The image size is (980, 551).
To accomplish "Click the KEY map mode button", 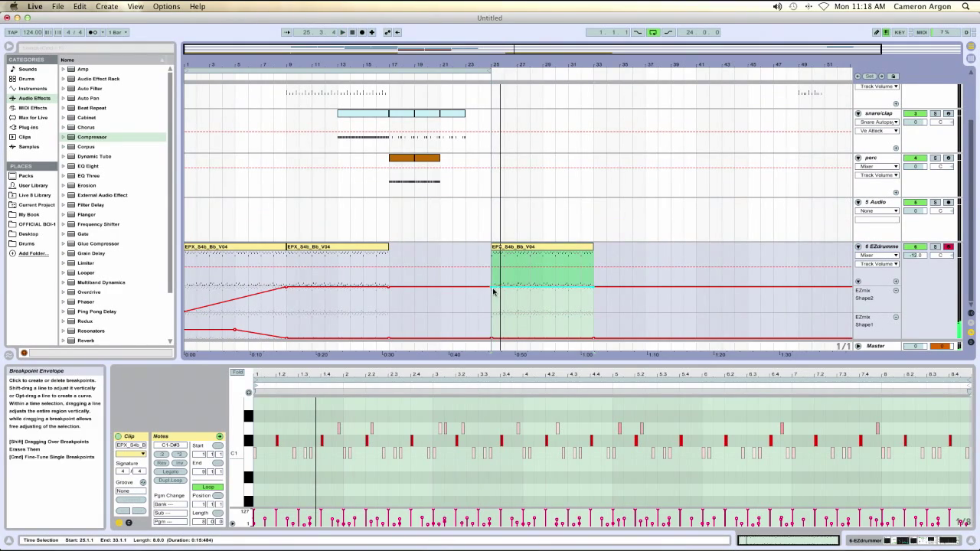I will 900,32.
